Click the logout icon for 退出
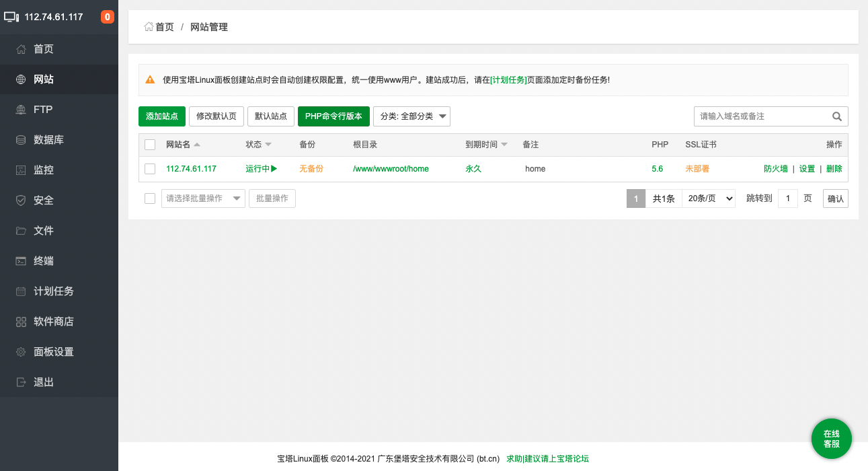868x471 pixels. coord(21,382)
